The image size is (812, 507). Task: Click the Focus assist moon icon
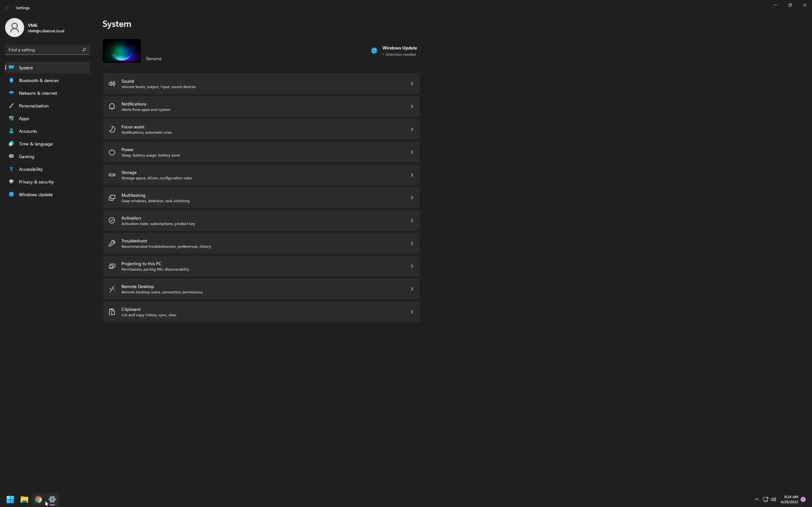pos(112,129)
